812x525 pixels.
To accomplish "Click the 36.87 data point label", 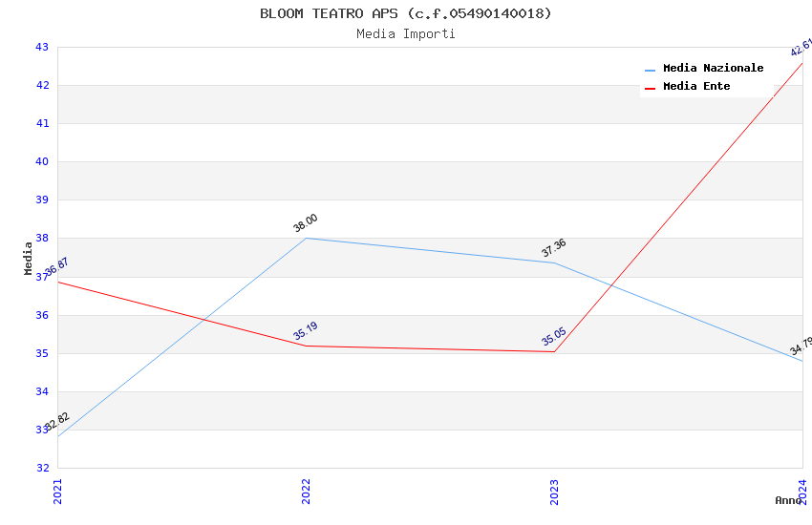I will click(56, 267).
